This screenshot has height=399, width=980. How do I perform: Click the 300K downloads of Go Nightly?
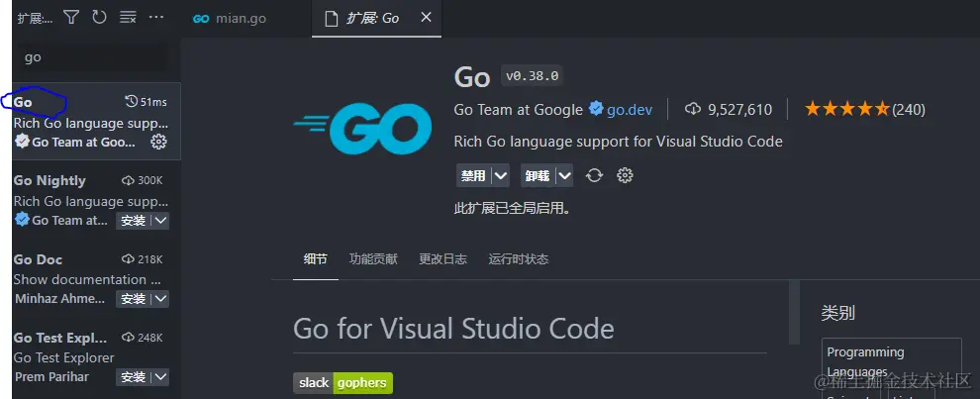[x=142, y=181]
